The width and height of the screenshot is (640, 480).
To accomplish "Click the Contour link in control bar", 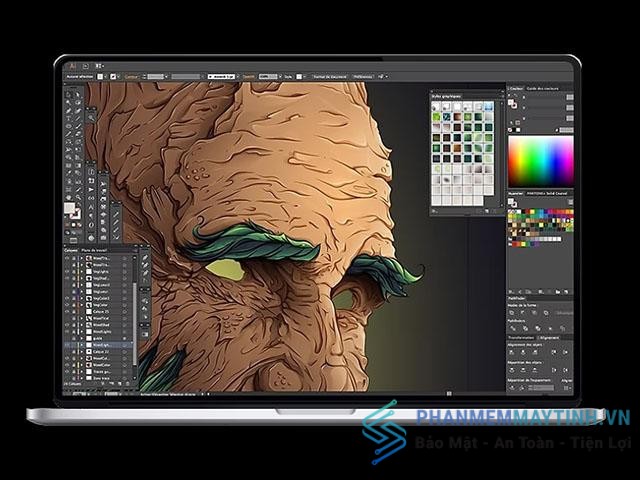I will [x=131, y=77].
